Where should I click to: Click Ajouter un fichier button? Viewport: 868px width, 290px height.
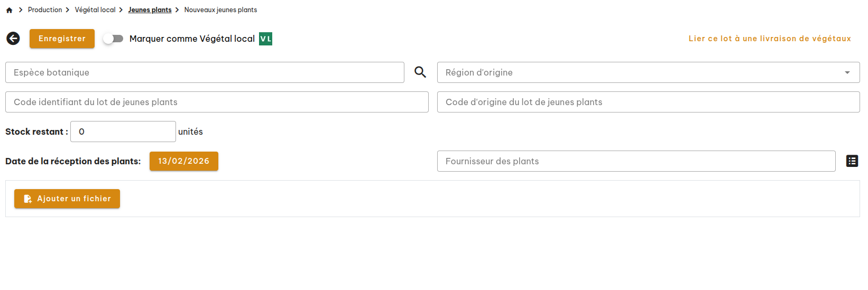point(67,199)
